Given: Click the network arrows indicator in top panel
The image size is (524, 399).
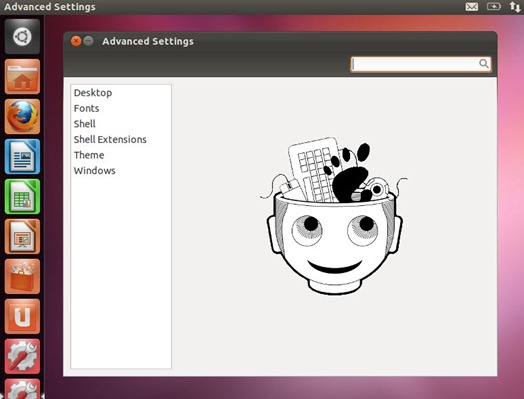Looking at the screenshot, I should (515, 7).
